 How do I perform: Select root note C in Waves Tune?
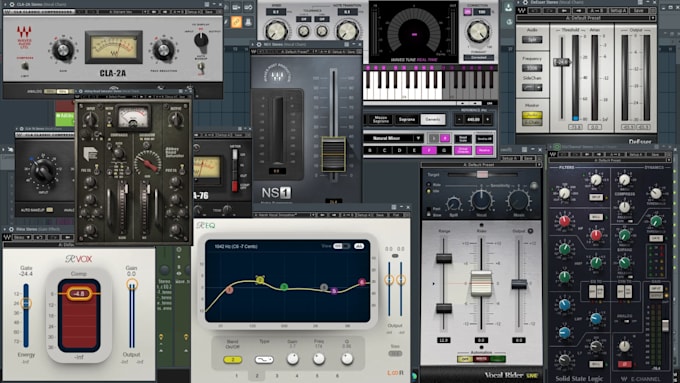pos(384,151)
